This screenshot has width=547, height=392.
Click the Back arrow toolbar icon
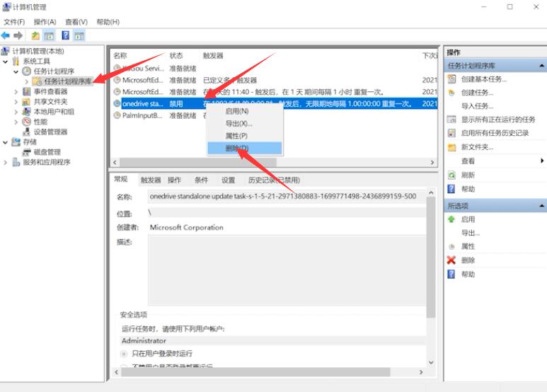pos(5,35)
